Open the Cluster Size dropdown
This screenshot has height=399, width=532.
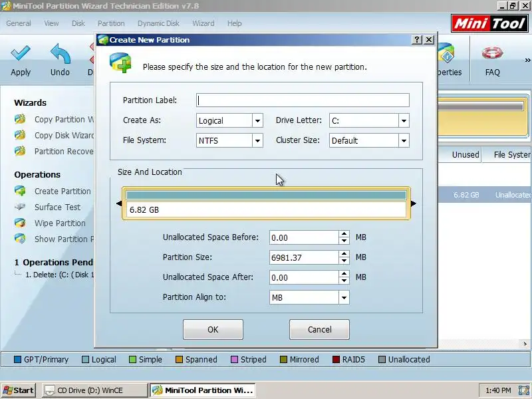coord(404,140)
